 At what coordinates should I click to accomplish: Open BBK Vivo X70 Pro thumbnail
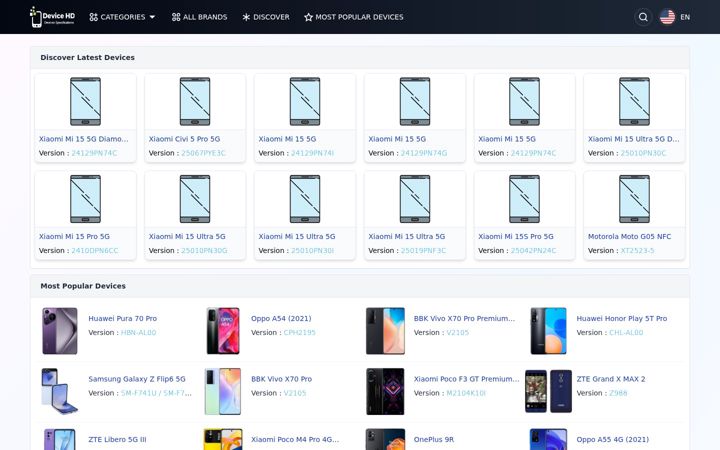point(223,392)
